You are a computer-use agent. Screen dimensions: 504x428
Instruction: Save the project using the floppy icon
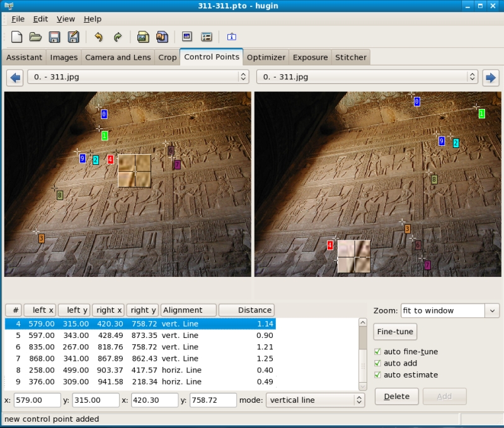[x=54, y=37]
